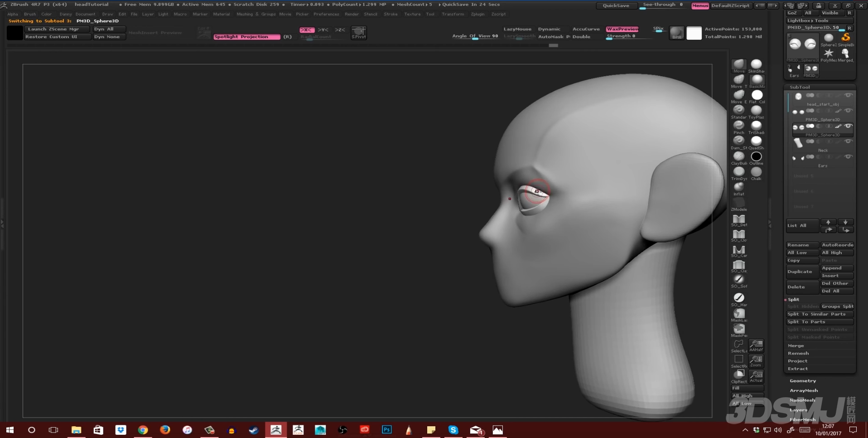Screen dimensions: 868x438
Task: Click the BPR render icon
Action: point(677,33)
